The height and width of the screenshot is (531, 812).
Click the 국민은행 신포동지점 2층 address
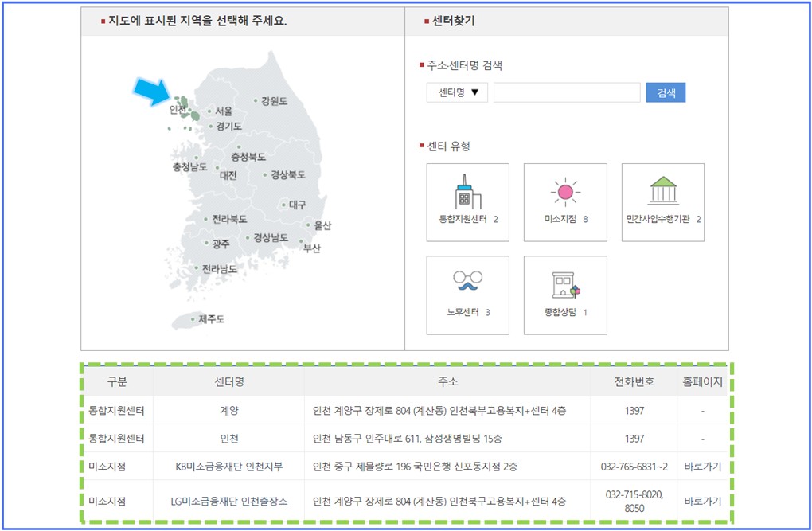pyautogui.click(x=415, y=467)
